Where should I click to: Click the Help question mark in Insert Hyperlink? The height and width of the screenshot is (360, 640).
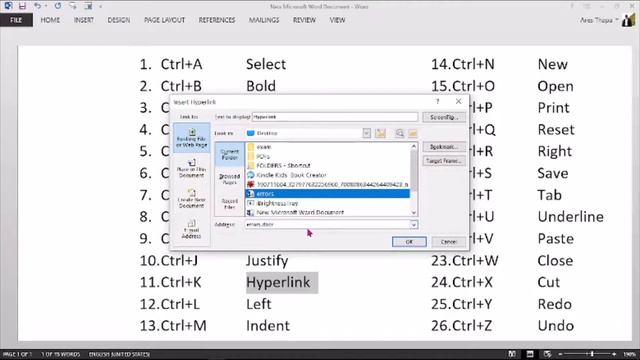click(438, 102)
